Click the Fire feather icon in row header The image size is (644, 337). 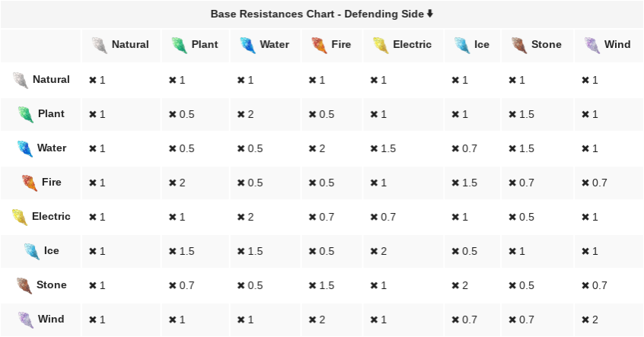(29, 183)
